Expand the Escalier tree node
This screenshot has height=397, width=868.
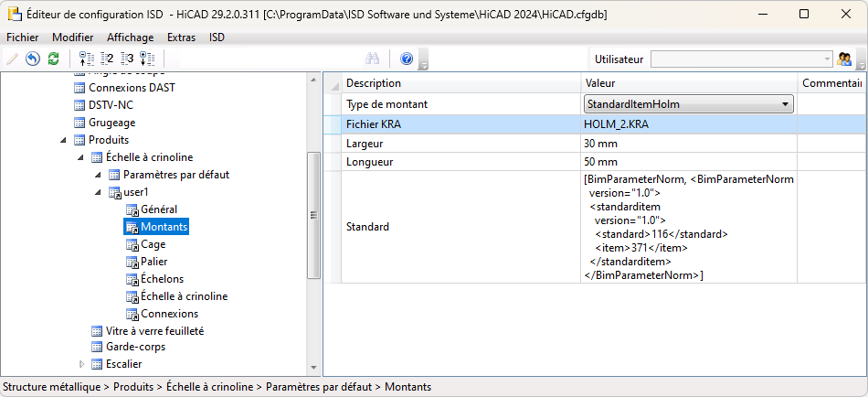point(81,364)
